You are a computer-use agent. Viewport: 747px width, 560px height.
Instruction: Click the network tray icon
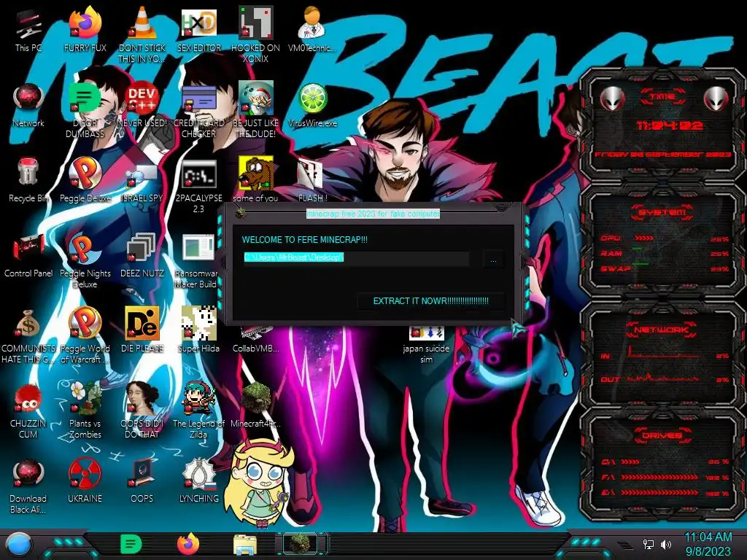[648, 544]
